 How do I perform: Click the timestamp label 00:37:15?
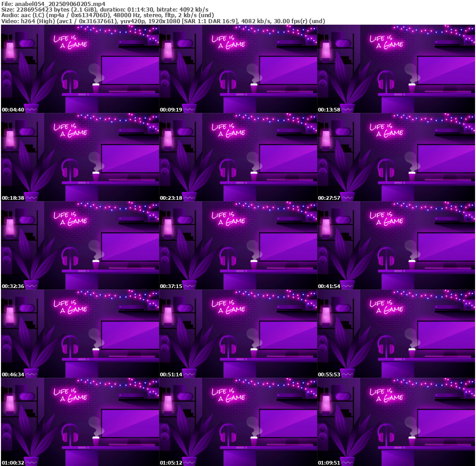[x=171, y=286]
